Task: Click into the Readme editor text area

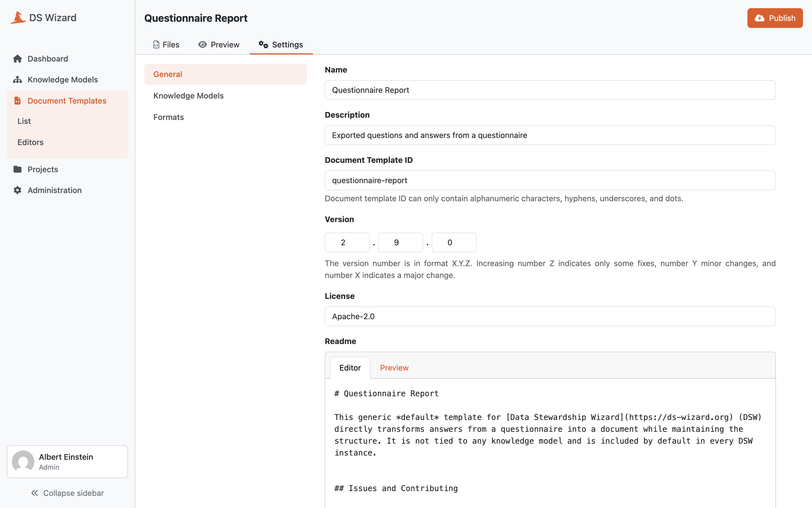Action: [550, 443]
